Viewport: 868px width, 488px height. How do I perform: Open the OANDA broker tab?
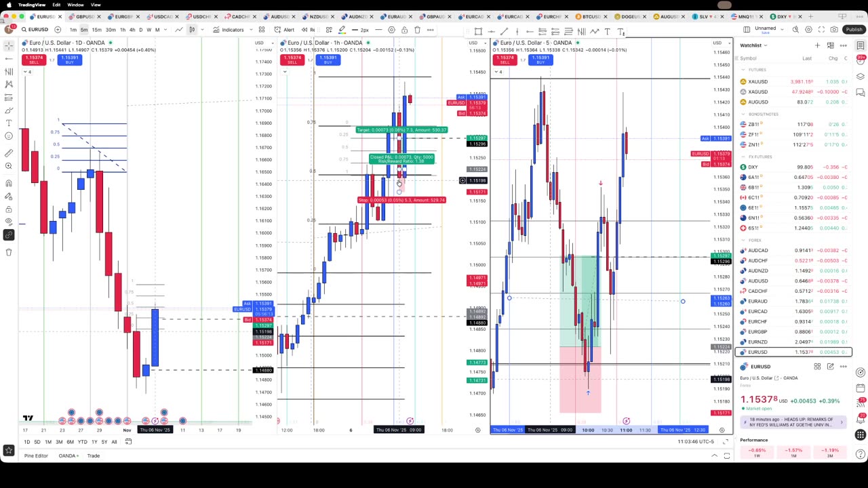[x=67, y=455]
